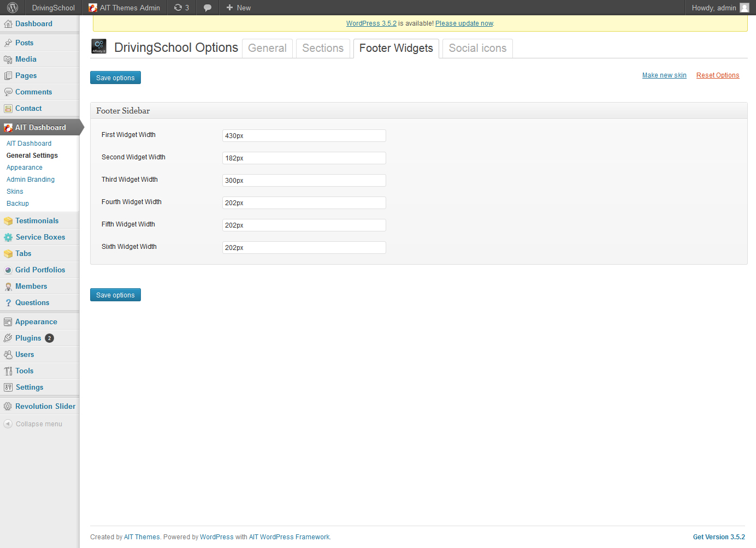Viewport: 756px width, 548px height.
Task: Open Admin Branding submenu item
Action: [31, 180]
